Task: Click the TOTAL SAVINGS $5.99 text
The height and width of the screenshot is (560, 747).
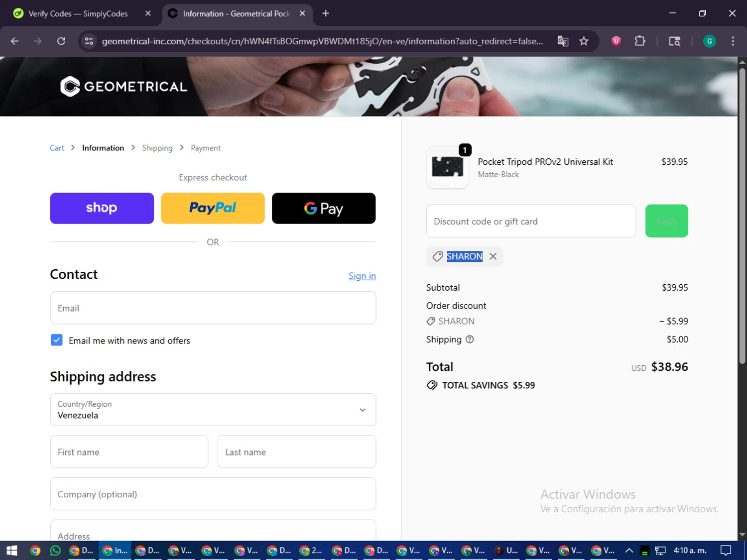Action: 489,385
